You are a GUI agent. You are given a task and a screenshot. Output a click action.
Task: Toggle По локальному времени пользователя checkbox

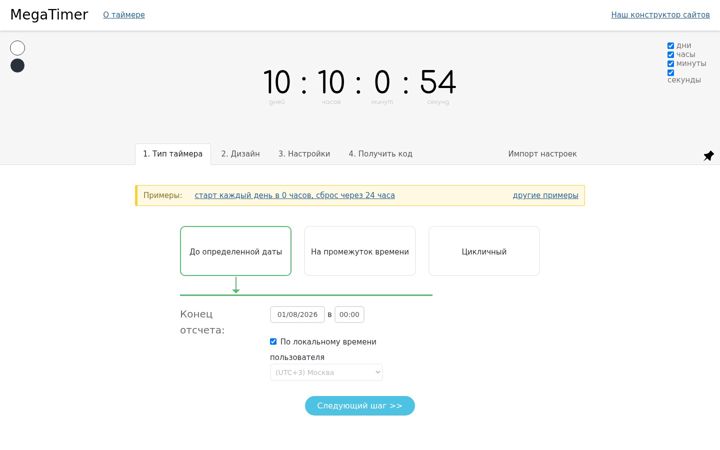pyautogui.click(x=273, y=341)
